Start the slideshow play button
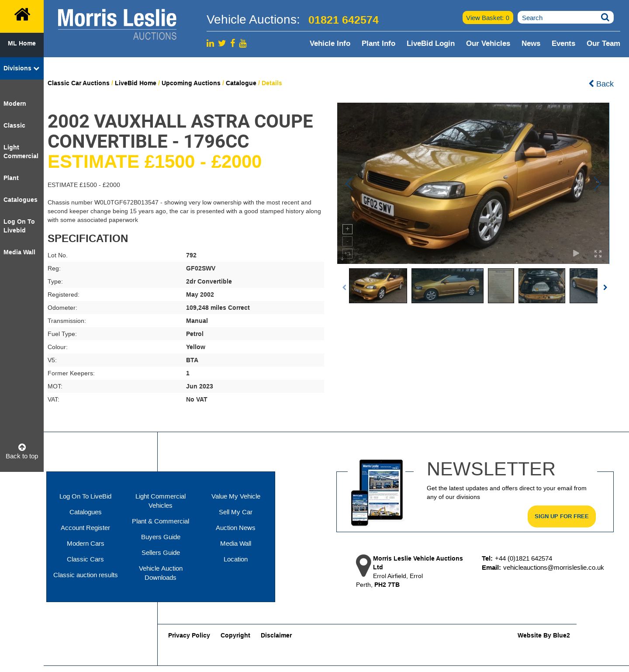Viewport: 629px width, 672px height. (x=576, y=253)
